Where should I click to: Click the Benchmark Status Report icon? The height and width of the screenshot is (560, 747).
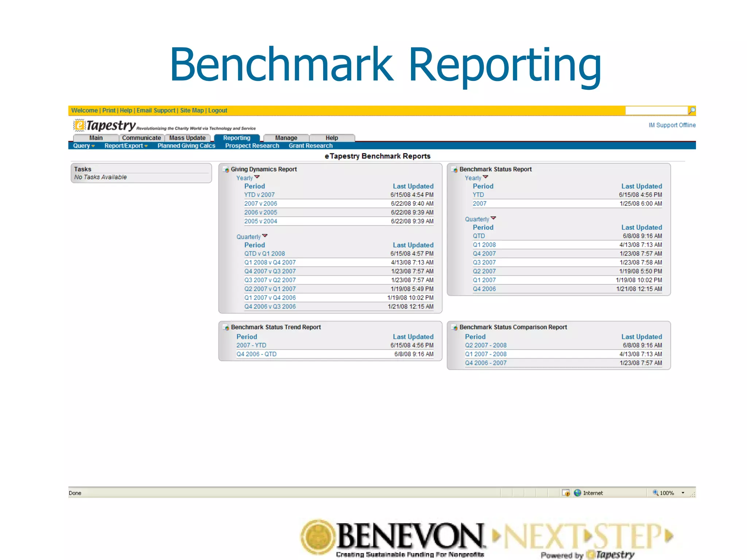point(454,170)
